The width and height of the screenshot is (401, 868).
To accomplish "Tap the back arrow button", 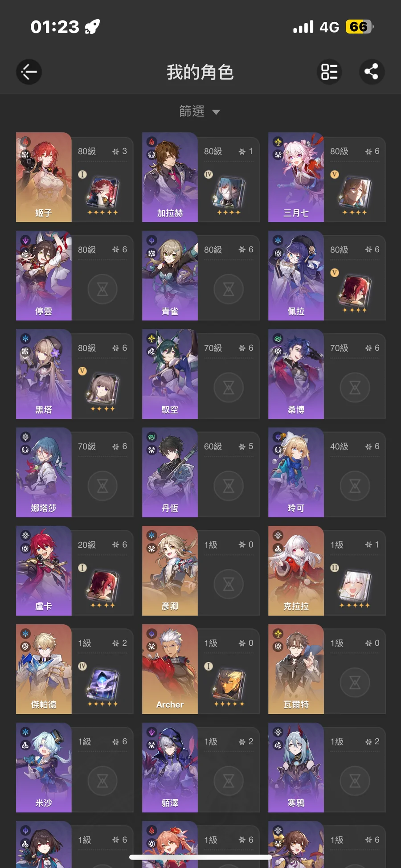I will coord(29,72).
